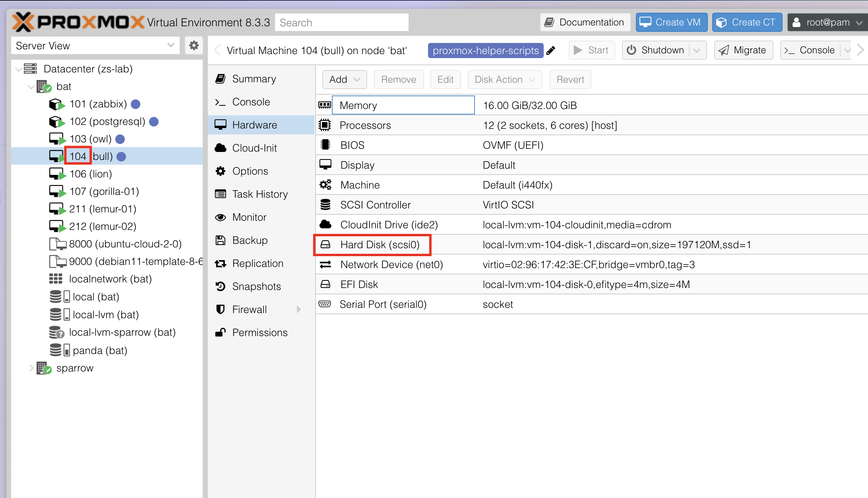Open tree settings gear icon
Viewport: 868px width, 498px height.
[x=194, y=46]
